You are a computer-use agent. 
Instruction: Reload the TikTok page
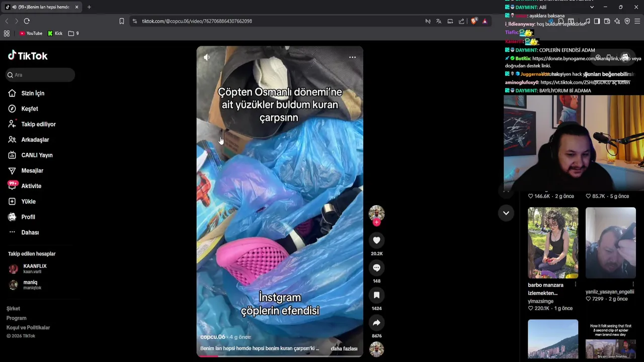27,21
